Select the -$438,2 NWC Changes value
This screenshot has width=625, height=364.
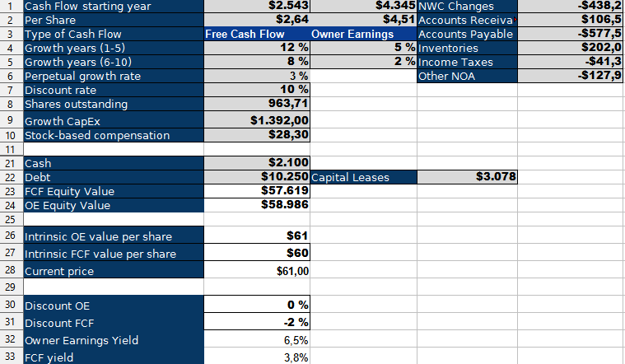(570, 6)
